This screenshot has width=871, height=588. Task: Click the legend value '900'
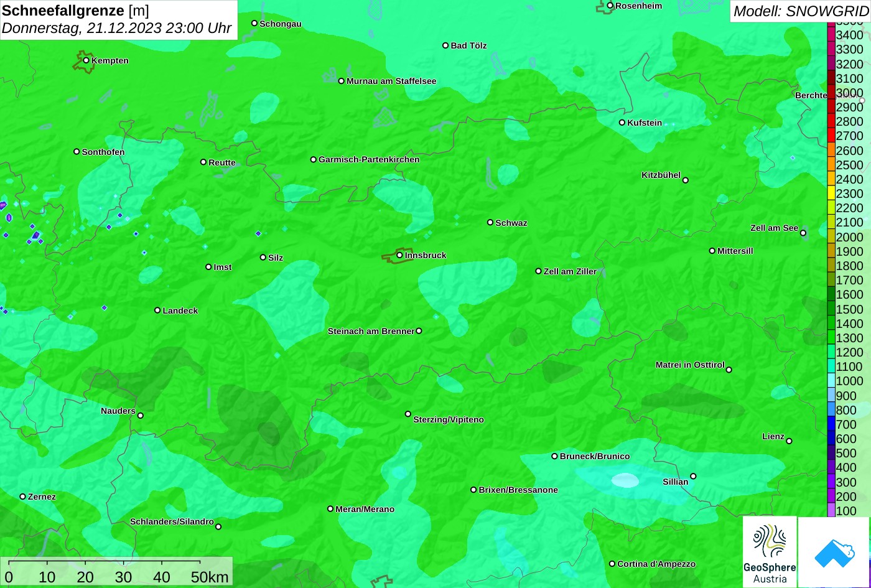846,396
